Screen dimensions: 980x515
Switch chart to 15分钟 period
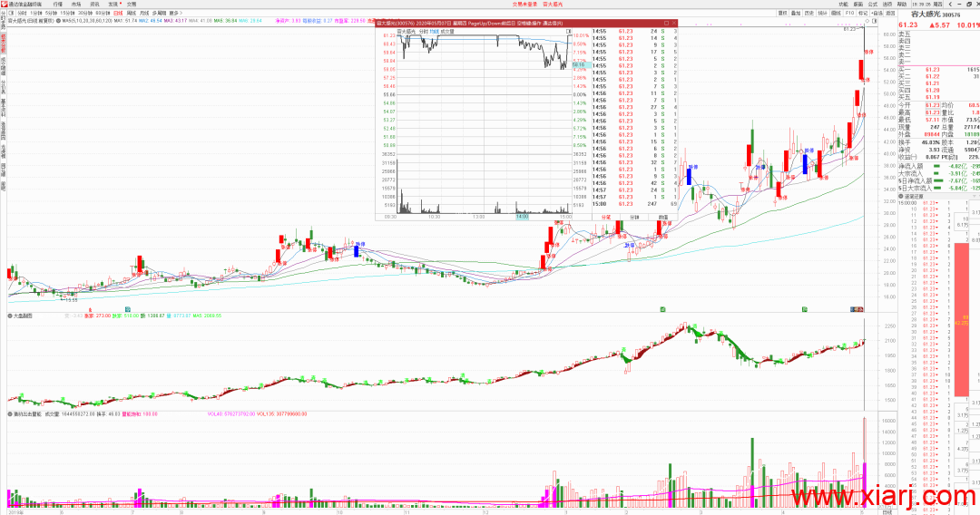click(67, 13)
